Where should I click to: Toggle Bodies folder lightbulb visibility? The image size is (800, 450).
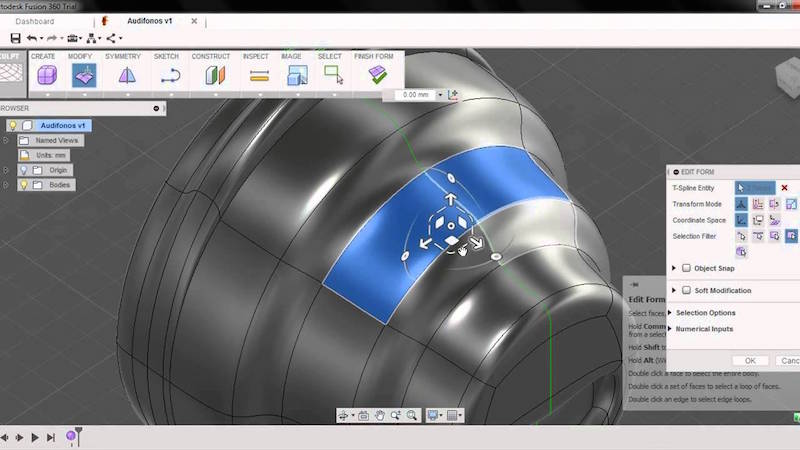point(24,185)
